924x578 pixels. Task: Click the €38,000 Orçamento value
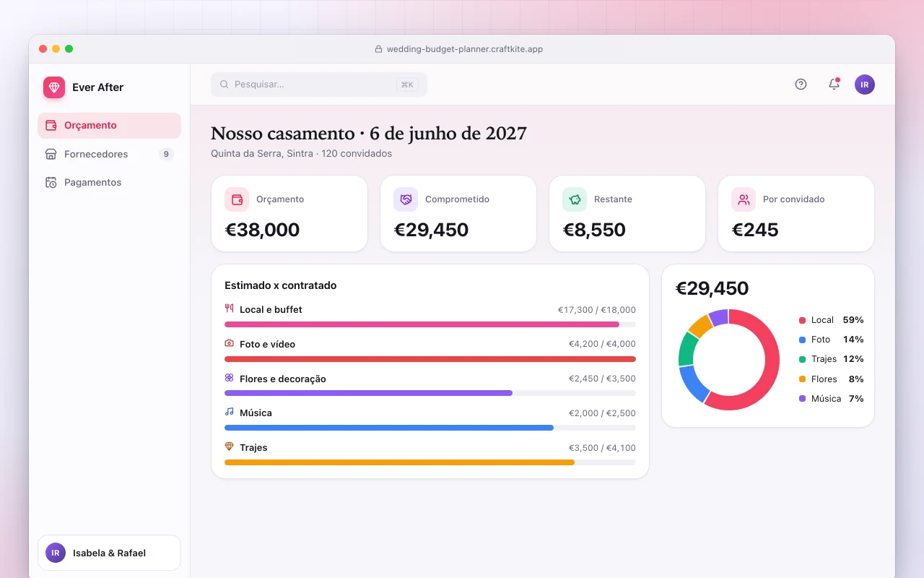pos(262,230)
